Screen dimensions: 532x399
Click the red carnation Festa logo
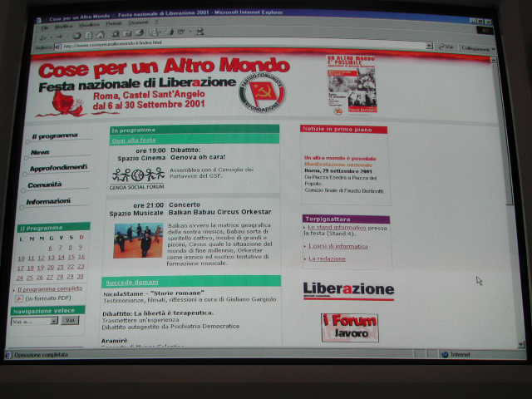pyautogui.click(x=65, y=105)
